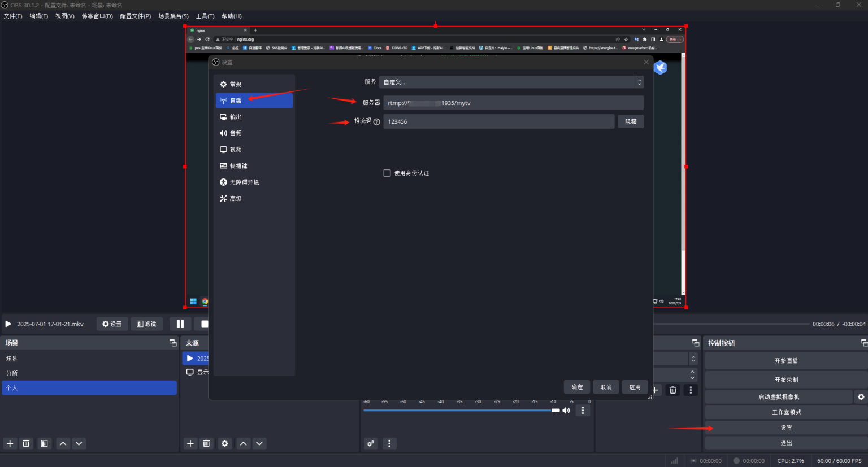Open virtual camera settings gear icon
This screenshot has width=868, height=467.
point(861,397)
